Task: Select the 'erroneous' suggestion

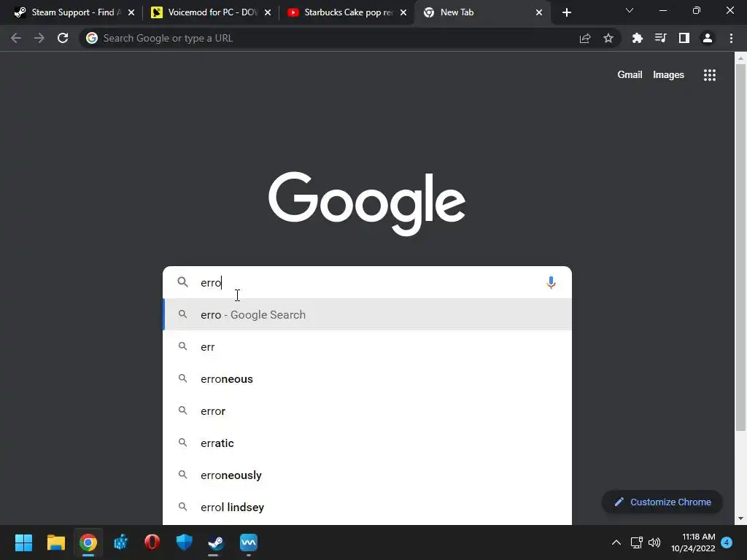Action: (x=367, y=378)
